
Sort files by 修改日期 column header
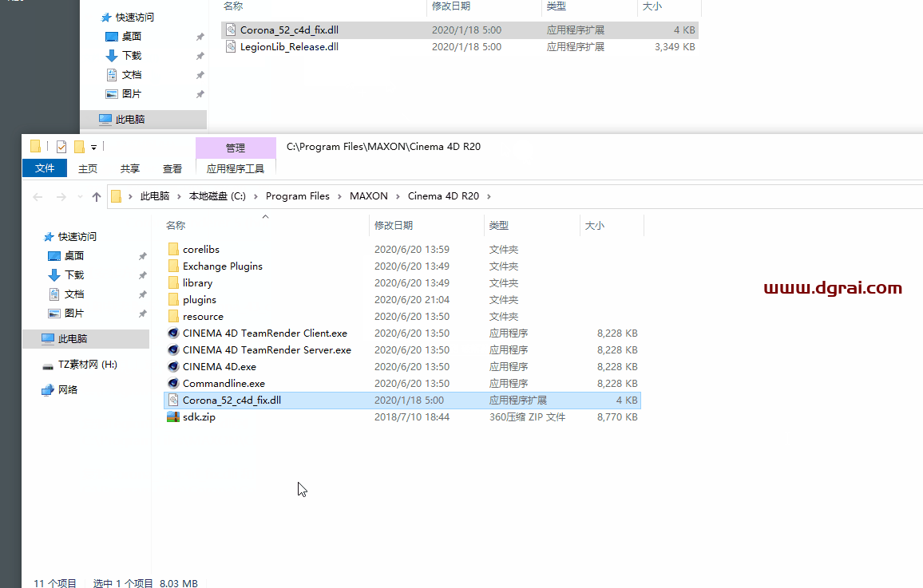tap(394, 226)
